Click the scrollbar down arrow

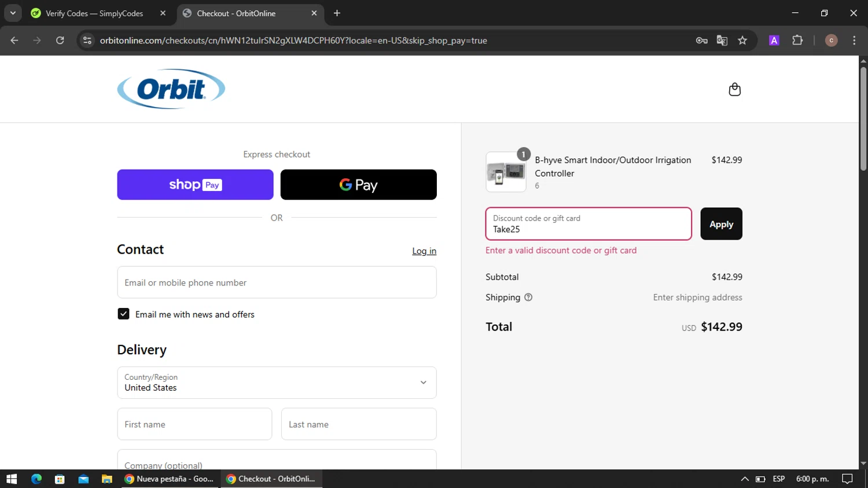(x=863, y=464)
